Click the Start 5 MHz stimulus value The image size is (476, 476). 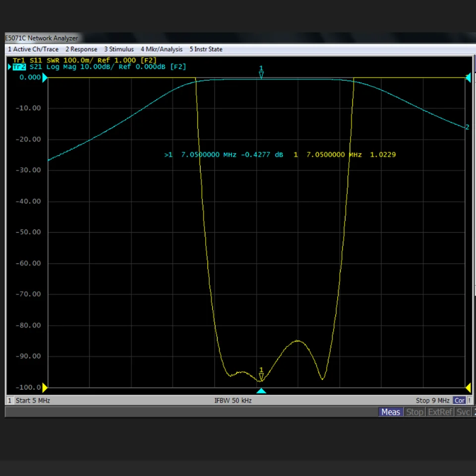tap(33, 400)
